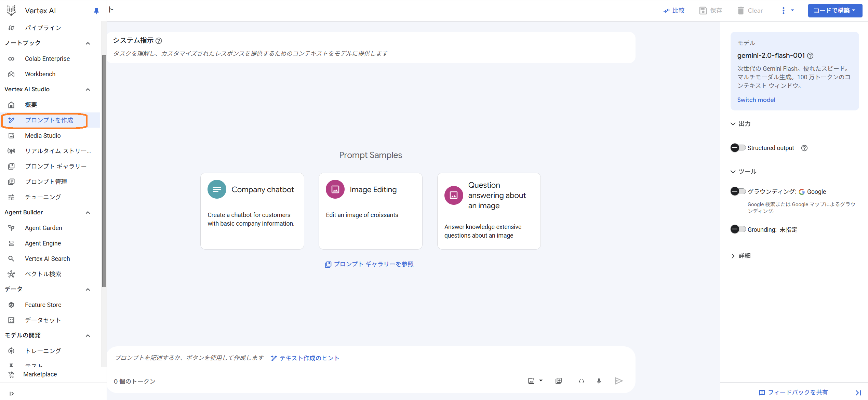Click テキスト作成のヒント link
The image size is (868, 400).
[x=305, y=358]
